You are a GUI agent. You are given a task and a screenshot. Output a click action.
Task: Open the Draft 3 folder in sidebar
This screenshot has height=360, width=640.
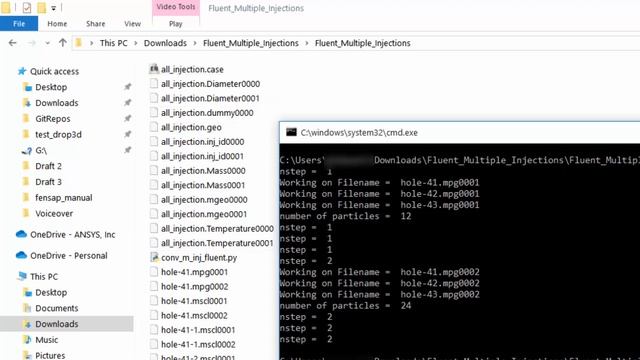pyautogui.click(x=48, y=182)
